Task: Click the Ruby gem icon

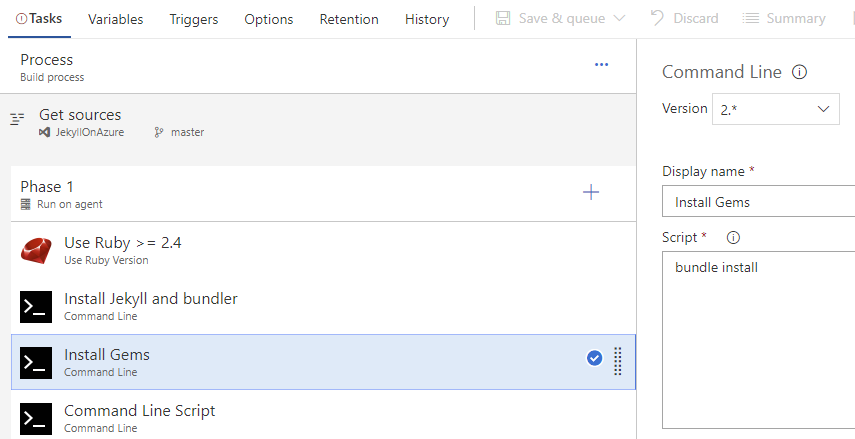Action: pos(36,251)
